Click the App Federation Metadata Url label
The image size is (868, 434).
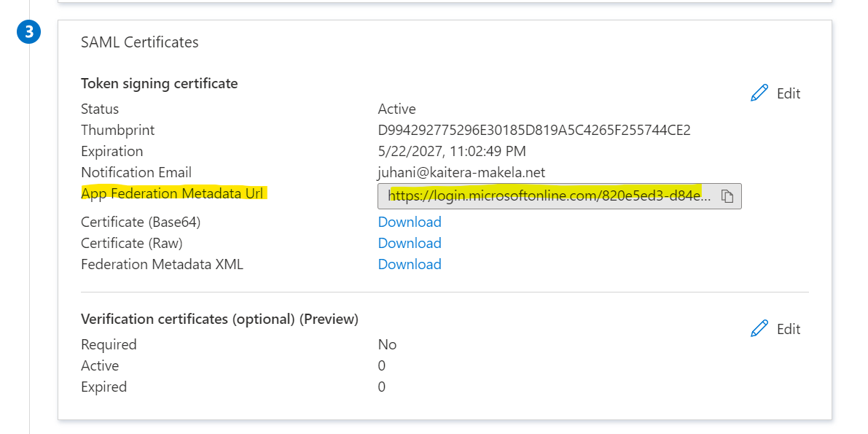(x=172, y=193)
